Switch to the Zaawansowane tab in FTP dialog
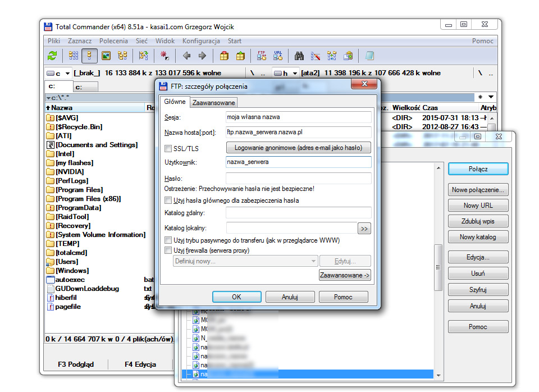Viewport: 539px width, 392px height. click(x=213, y=102)
